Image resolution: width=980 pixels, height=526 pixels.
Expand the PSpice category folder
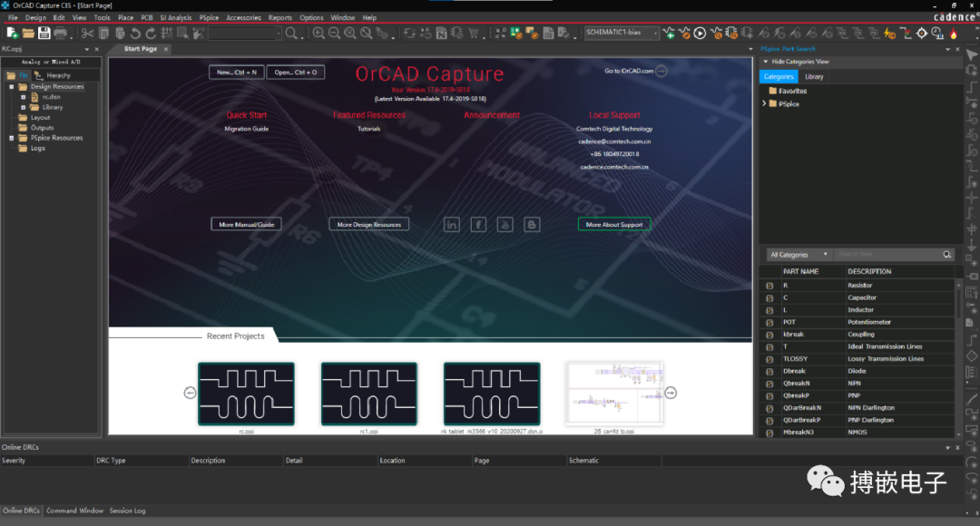(764, 103)
